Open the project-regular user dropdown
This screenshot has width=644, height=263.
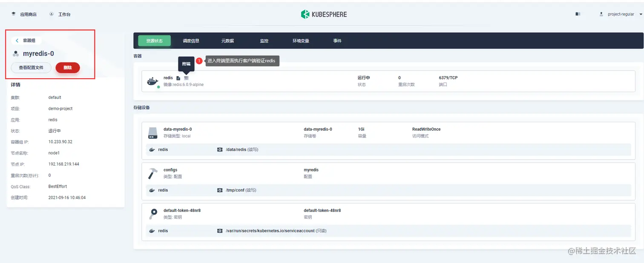641,14
